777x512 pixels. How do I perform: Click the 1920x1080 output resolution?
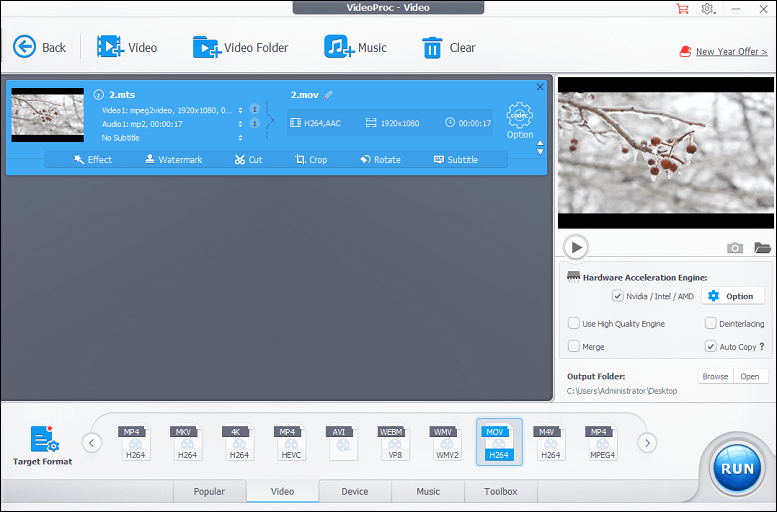pos(392,123)
